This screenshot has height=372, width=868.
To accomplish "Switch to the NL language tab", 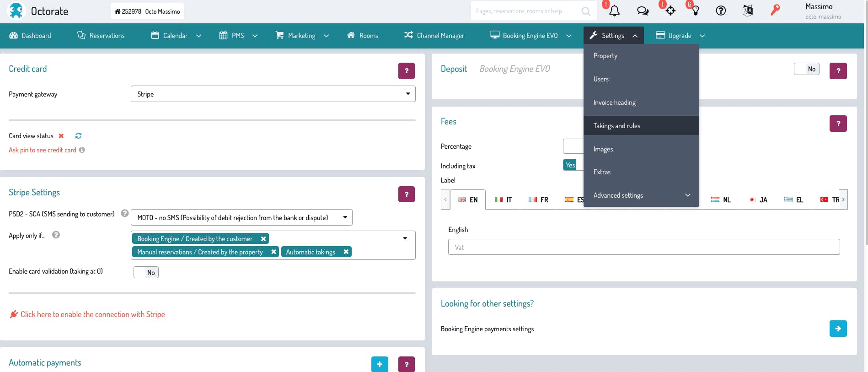I will point(721,199).
